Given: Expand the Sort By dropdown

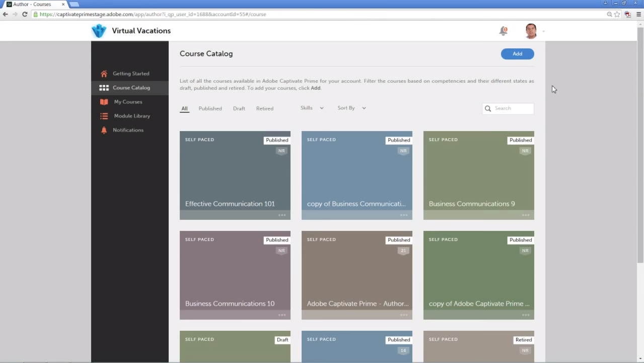Looking at the screenshot, I should tap(351, 108).
